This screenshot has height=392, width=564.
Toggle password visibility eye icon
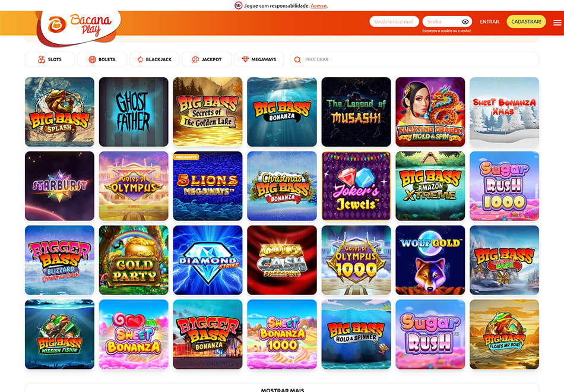465,21
